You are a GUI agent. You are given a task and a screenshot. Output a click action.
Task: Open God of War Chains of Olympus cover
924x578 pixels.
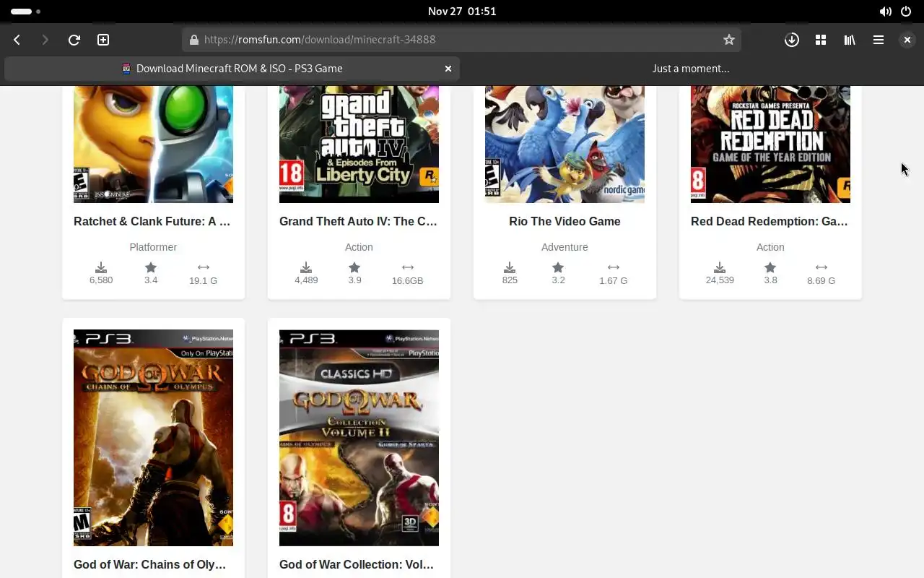[153, 438]
